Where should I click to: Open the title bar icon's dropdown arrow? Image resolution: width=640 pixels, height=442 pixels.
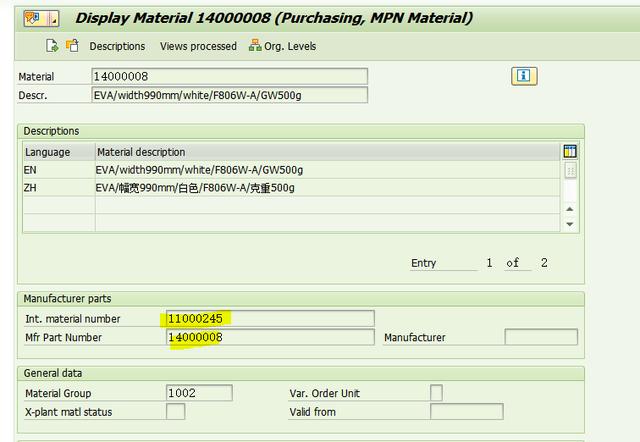[54, 18]
